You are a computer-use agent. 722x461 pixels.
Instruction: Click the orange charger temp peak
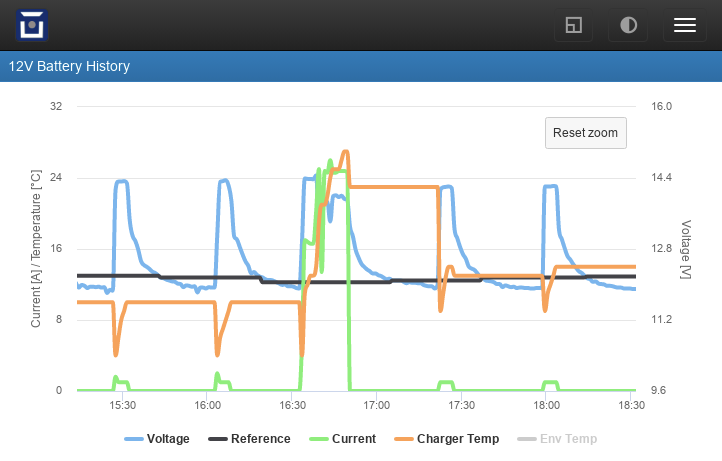point(345,152)
